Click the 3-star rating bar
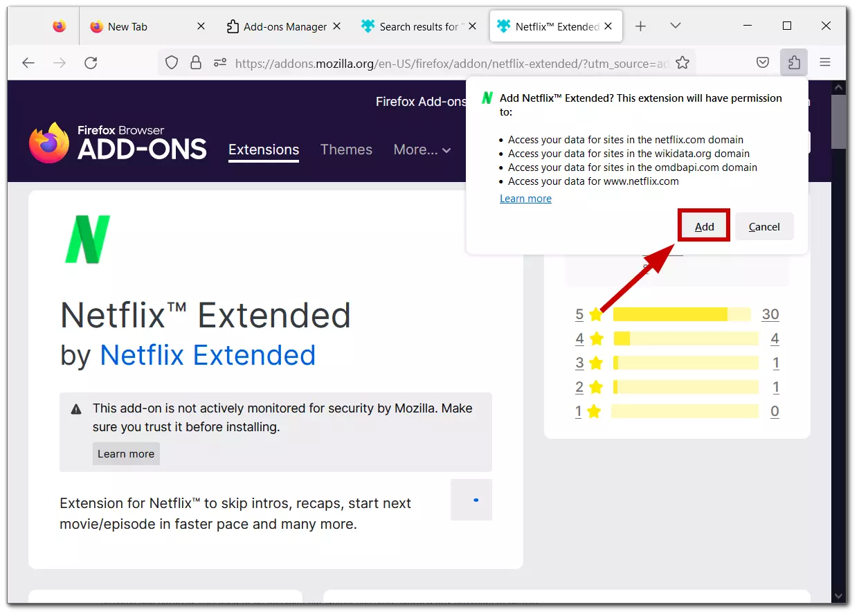 point(686,363)
